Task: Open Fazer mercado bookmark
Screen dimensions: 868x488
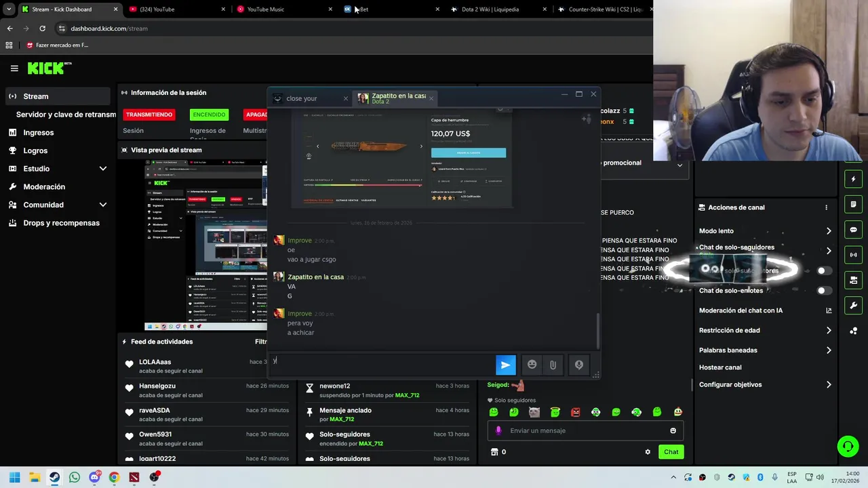Action: click(x=58, y=45)
